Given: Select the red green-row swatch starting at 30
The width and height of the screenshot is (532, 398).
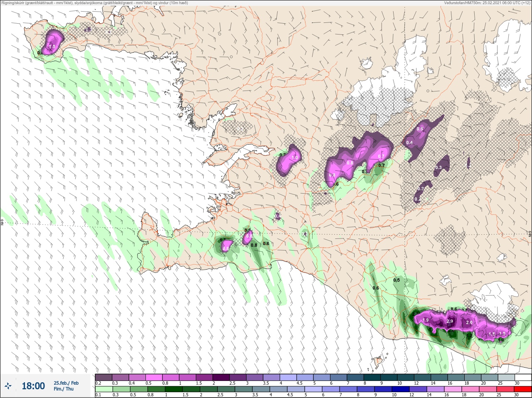Looking at the screenshot, I should click(523, 389).
